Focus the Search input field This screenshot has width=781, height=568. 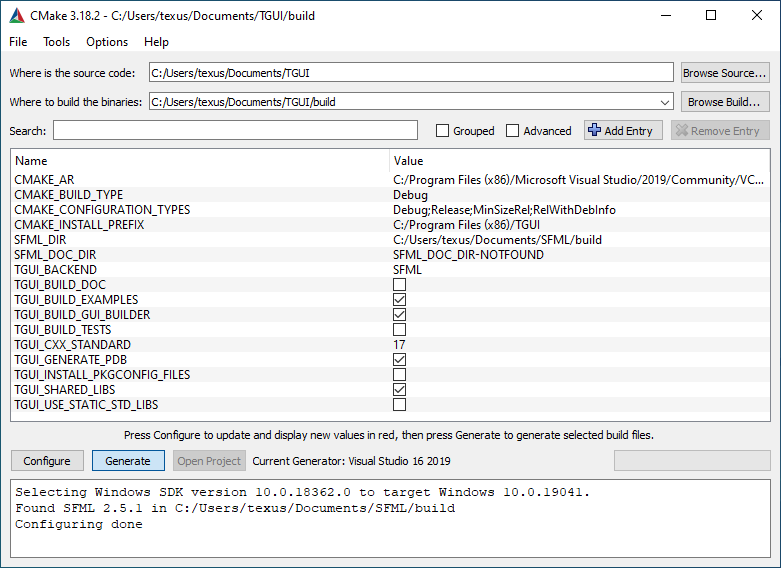coord(236,131)
